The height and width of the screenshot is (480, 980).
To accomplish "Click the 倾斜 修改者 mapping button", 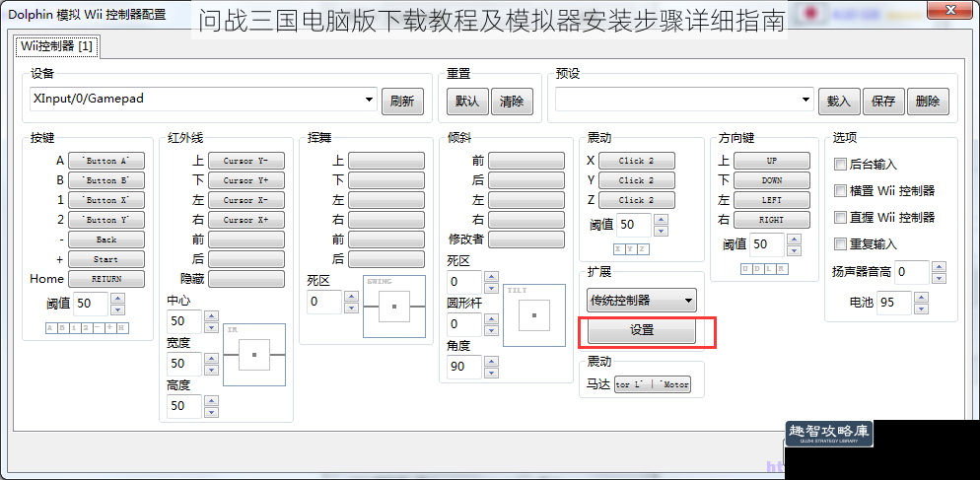I will tap(526, 240).
